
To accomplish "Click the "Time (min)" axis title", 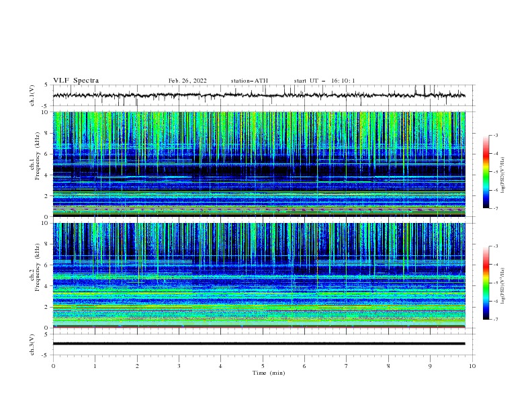I will click(x=269, y=373).
